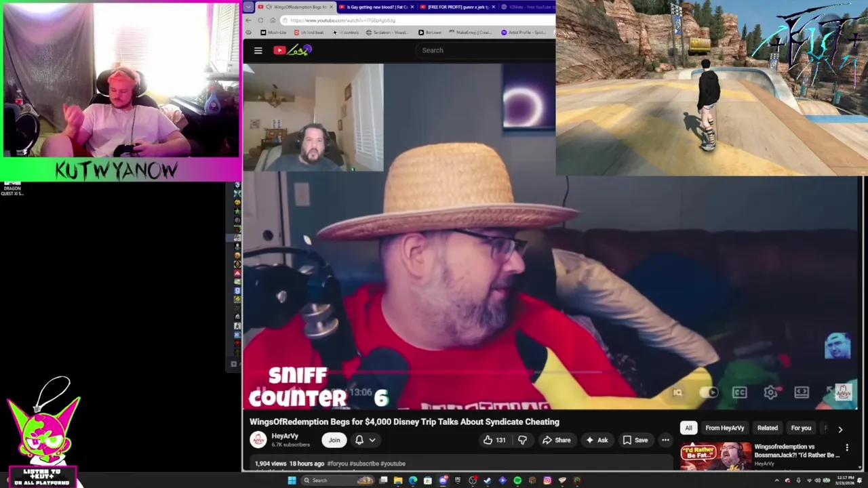Open Steam from the taskbar
868x488 pixels.
click(x=487, y=481)
